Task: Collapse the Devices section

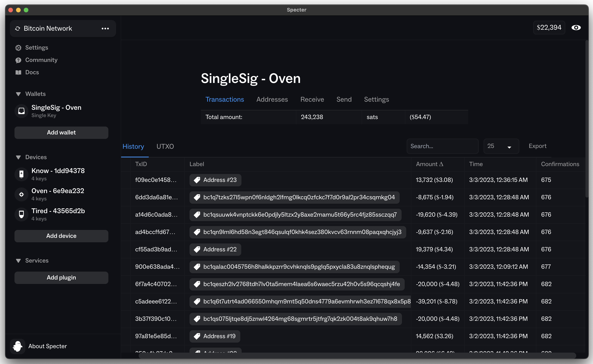Action: (x=18, y=157)
